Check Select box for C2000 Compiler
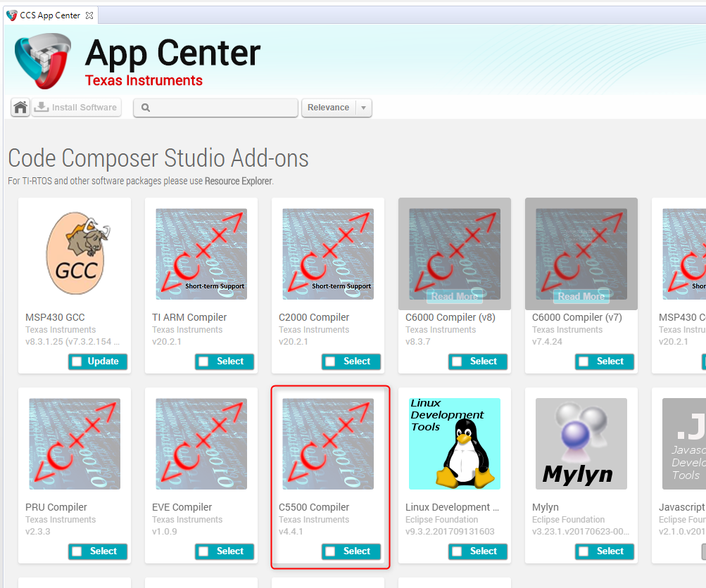This screenshot has width=706, height=588. [330, 362]
